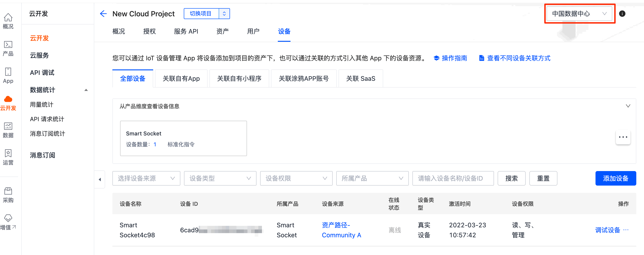Viewport: 644px width, 255px height.
Task: Click the device count number 1
Action: [x=155, y=144]
